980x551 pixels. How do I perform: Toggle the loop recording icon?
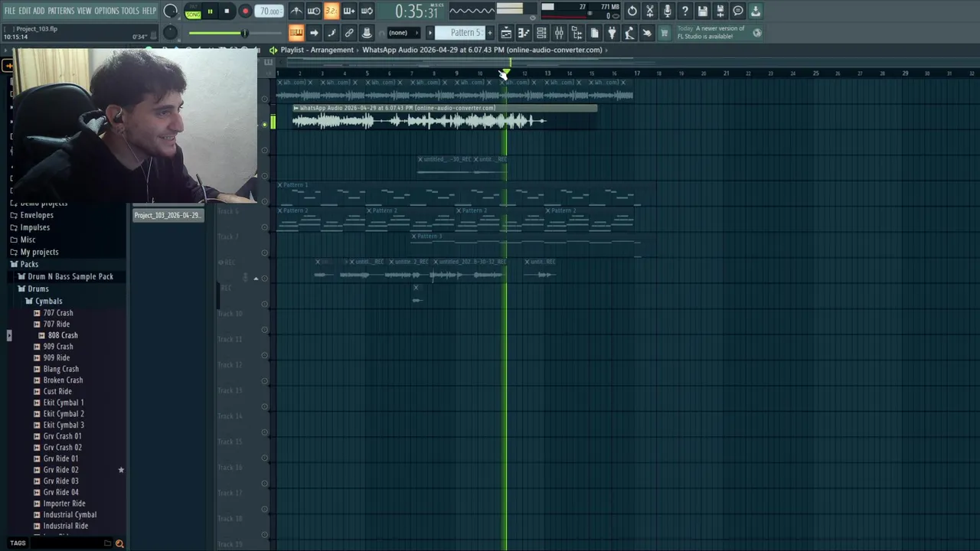367,11
